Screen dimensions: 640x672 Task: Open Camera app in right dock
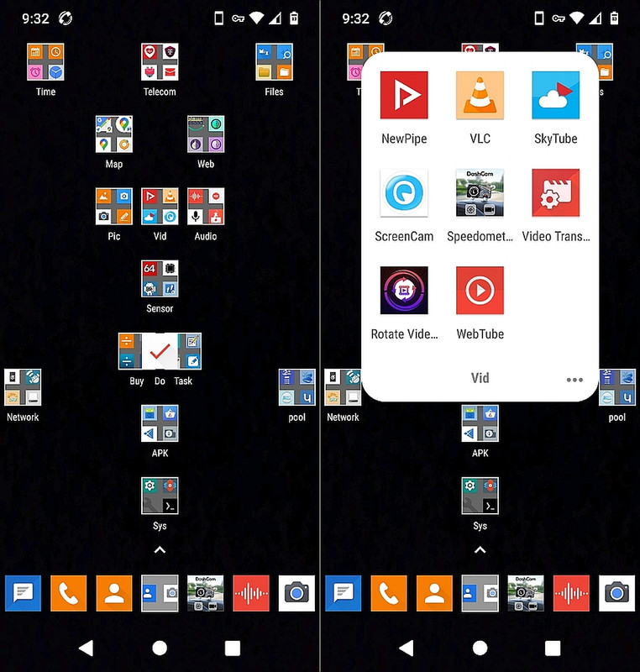pyautogui.click(x=616, y=594)
